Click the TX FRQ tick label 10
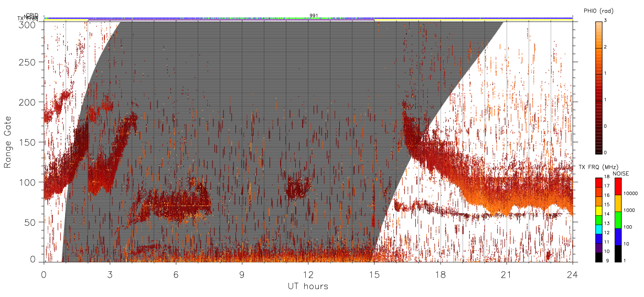 tap(607, 252)
